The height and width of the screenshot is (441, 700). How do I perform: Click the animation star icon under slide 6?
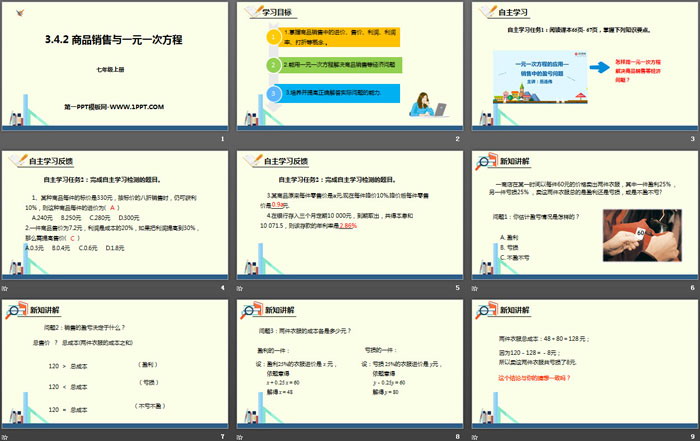(x=475, y=288)
